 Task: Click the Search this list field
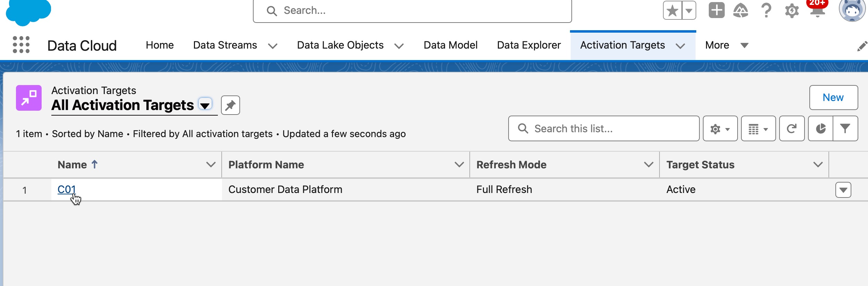click(x=604, y=129)
